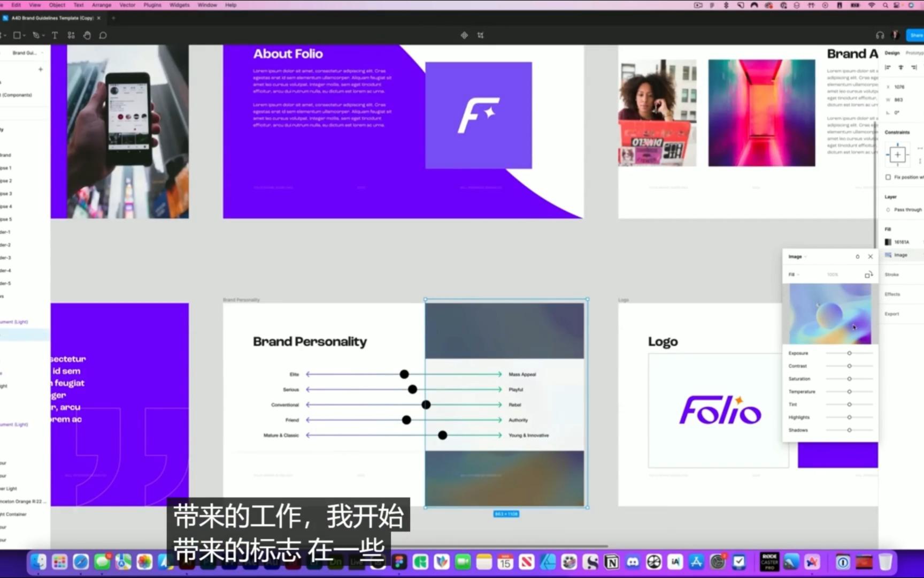Open the Image fill type dropdown
Viewport: 924px width, 578px height.
[x=797, y=257]
